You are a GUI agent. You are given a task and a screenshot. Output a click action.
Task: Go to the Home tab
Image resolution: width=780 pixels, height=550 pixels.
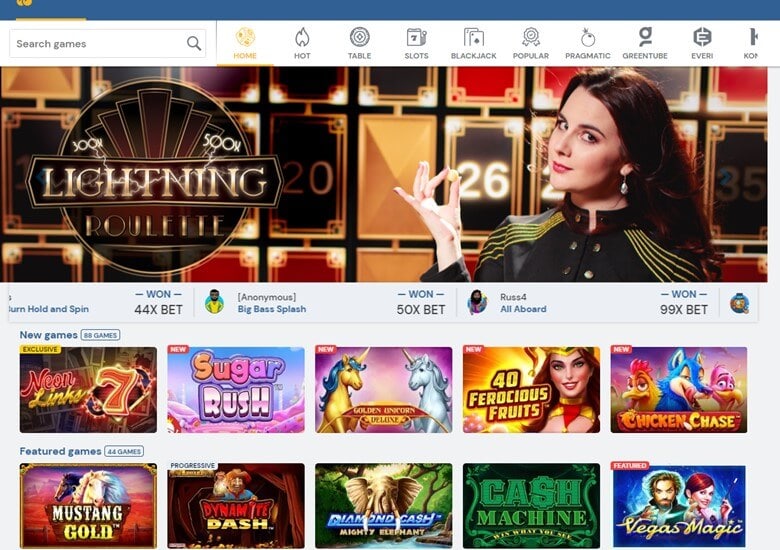pos(245,43)
